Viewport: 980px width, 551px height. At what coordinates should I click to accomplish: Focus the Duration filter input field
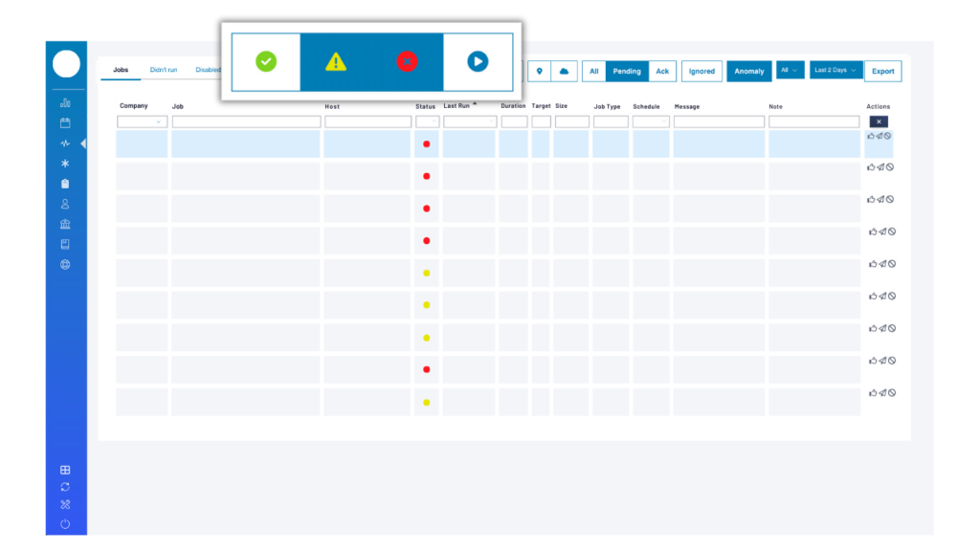click(514, 121)
